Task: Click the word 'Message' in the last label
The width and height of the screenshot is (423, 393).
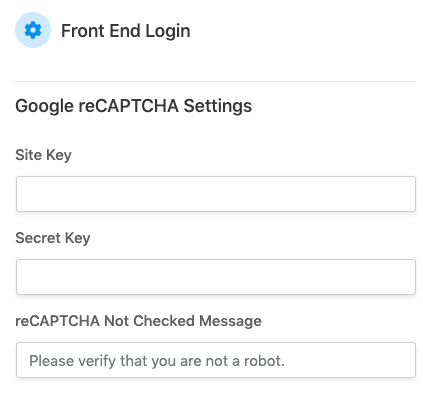Action: click(230, 321)
